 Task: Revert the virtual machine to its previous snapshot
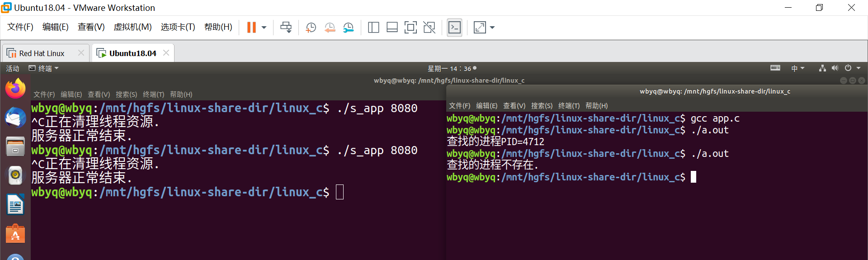tap(330, 28)
